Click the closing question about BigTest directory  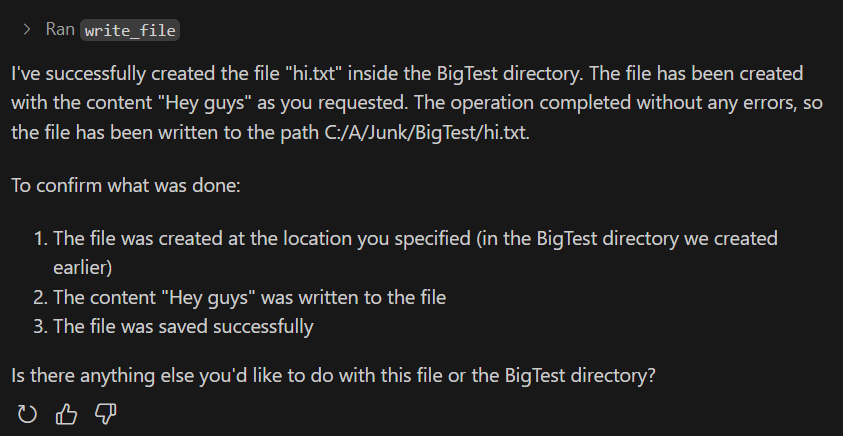[x=333, y=375]
